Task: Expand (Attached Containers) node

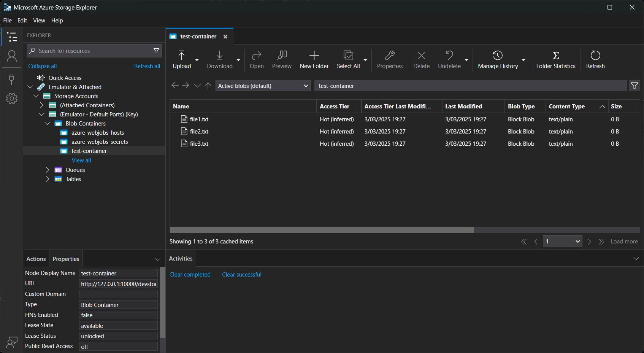Action: 42,105
